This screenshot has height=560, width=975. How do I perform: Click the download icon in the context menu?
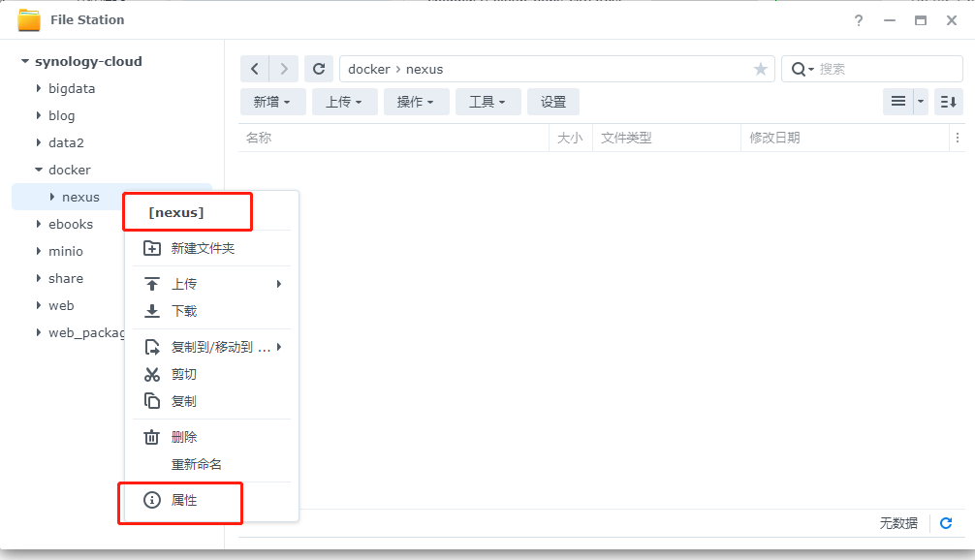point(152,313)
